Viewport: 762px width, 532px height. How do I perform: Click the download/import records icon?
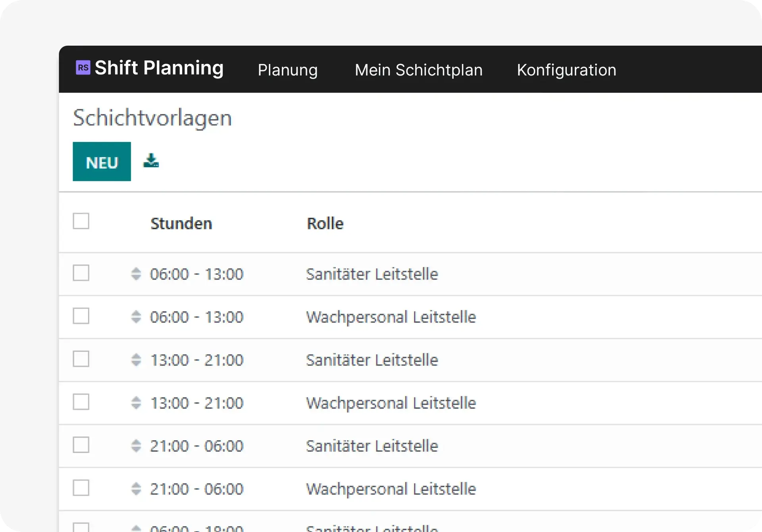(x=151, y=161)
